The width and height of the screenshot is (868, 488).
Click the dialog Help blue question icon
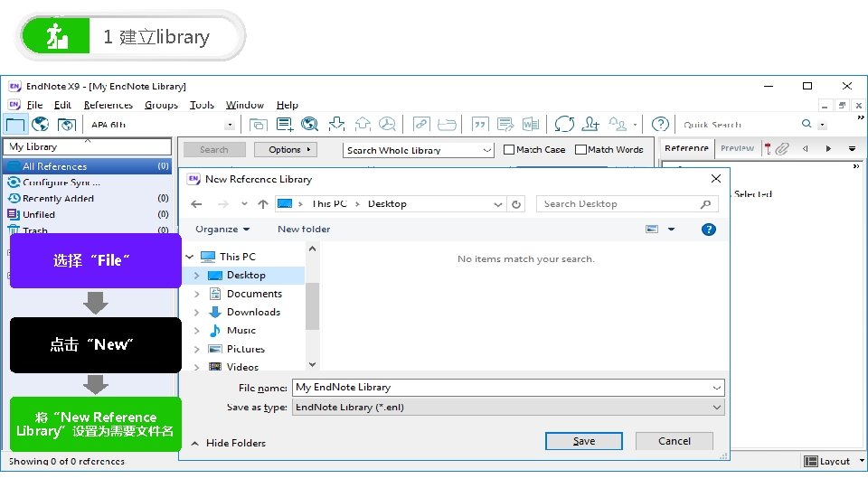point(709,230)
